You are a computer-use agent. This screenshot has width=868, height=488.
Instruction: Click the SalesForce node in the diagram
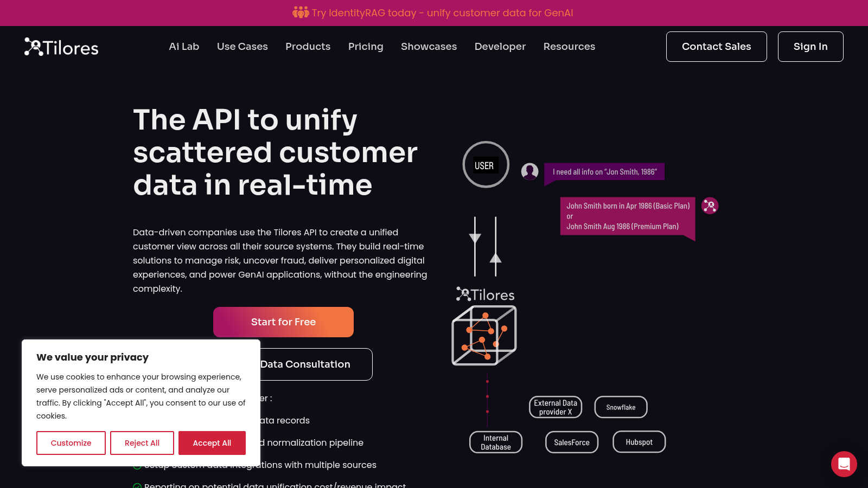[x=572, y=442]
